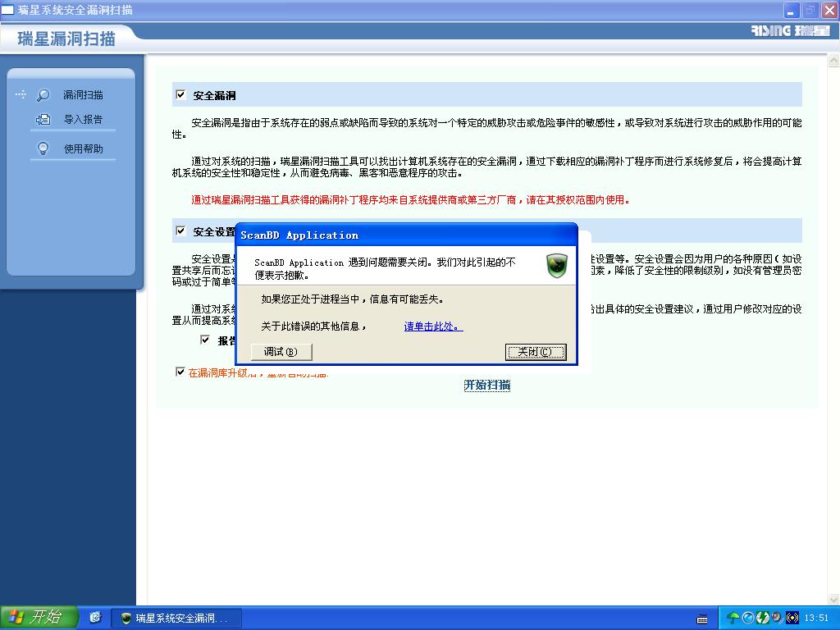Click the shield icon in ScanBD dialog
Screen dimensions: 840x630
557,266
